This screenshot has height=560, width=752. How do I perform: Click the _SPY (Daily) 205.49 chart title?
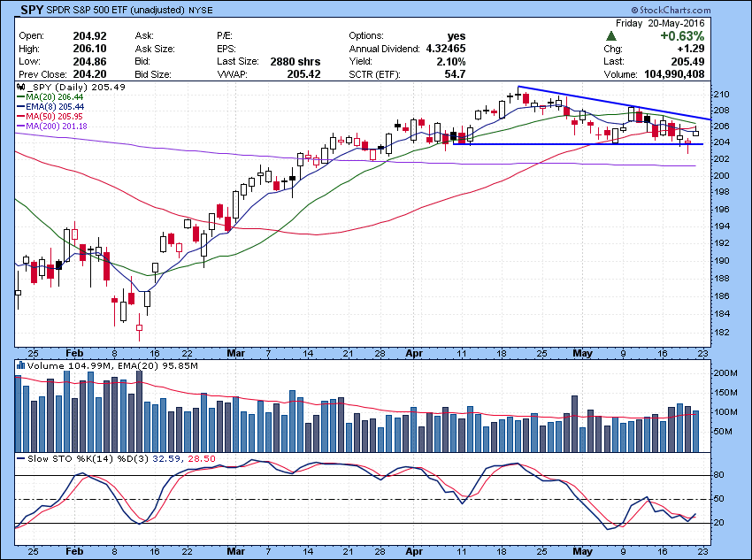pos(76,88)
